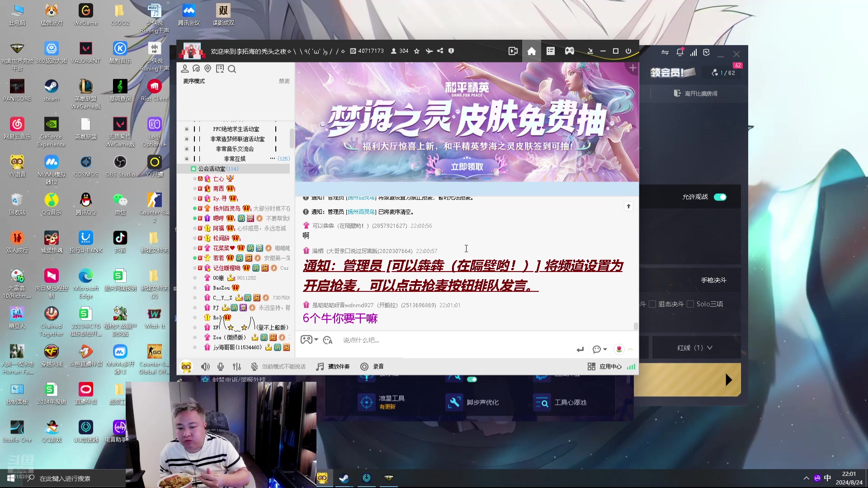This screenshot has width=868, height=488.
Task: Check the Solo三项 checkbox
Action: coord(690,304)
